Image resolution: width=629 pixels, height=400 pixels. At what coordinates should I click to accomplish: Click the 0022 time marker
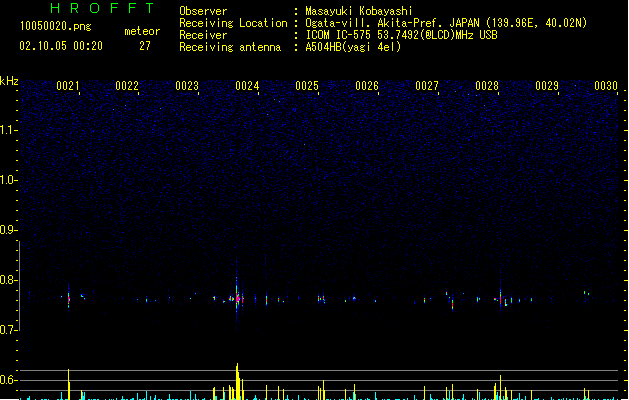tap(127, 86)
